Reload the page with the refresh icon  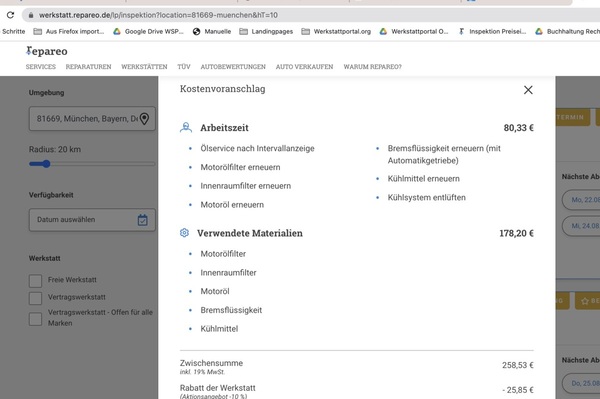[x=10, y=15]
